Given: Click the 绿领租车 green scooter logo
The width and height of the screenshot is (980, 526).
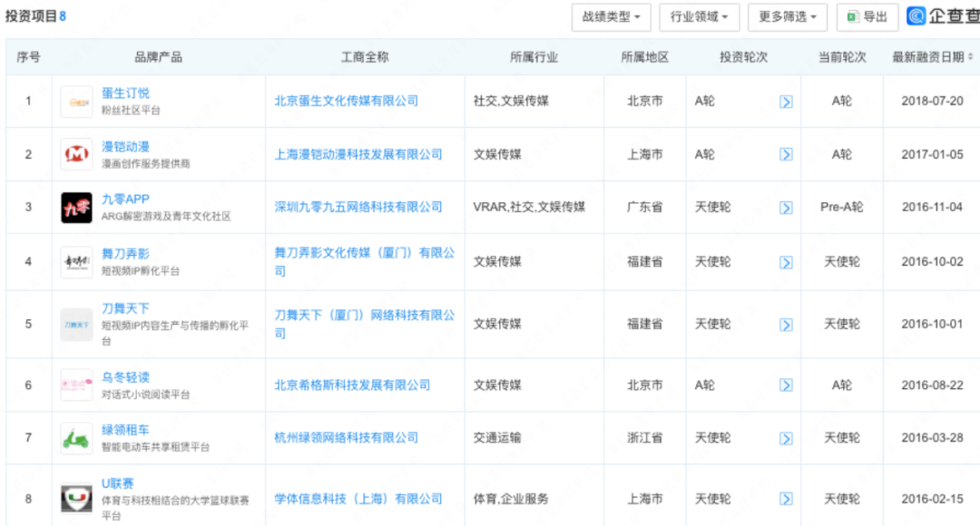Looking at the screenshot, I should pyautogui.click(x=76, y=438).
